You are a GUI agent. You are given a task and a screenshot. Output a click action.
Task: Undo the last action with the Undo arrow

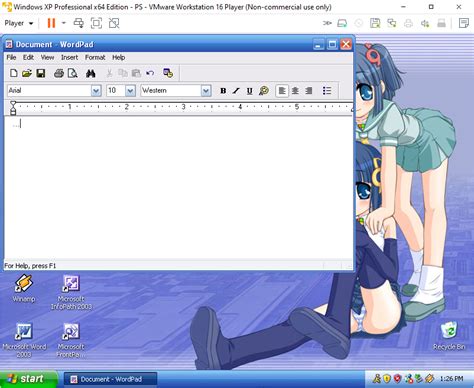(150, 73)
